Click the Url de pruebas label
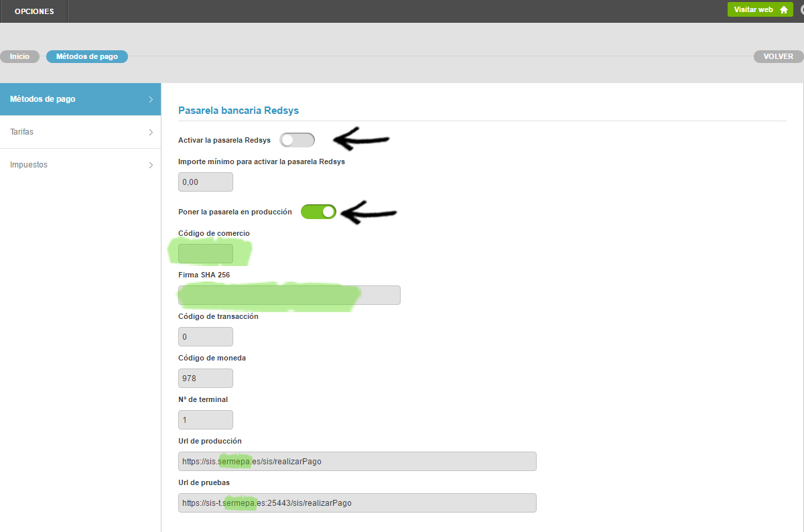This screenshot has height=532, width=804. point(204,482)
